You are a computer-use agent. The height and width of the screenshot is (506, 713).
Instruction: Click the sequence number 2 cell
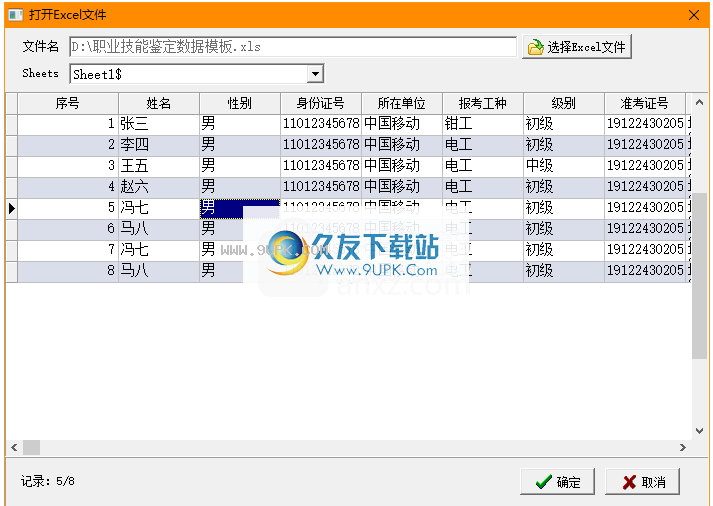click(68, 145)
